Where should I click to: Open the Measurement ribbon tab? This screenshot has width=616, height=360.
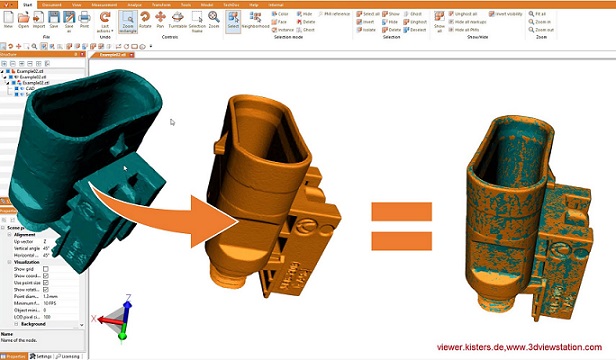(x=104, y=5)
